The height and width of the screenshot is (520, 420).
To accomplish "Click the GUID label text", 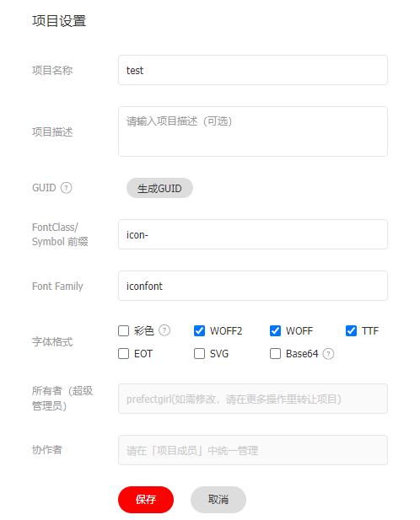I will [x=44, y=188].
